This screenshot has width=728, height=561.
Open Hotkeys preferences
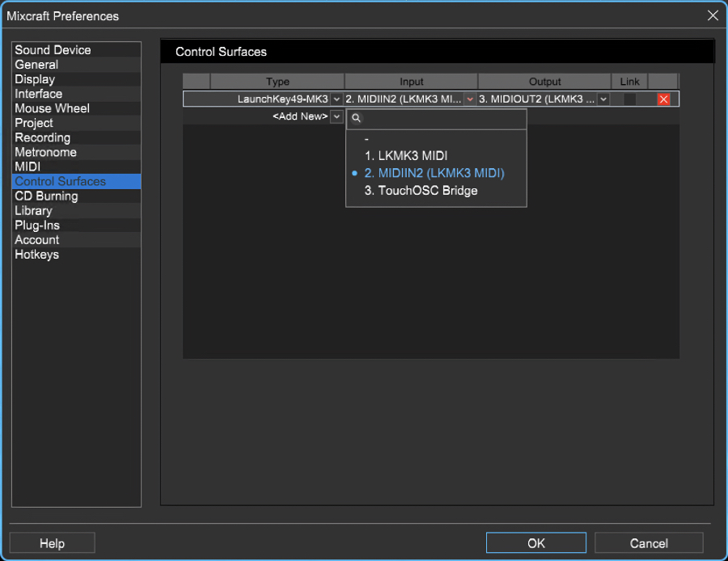tap(76, 255)
